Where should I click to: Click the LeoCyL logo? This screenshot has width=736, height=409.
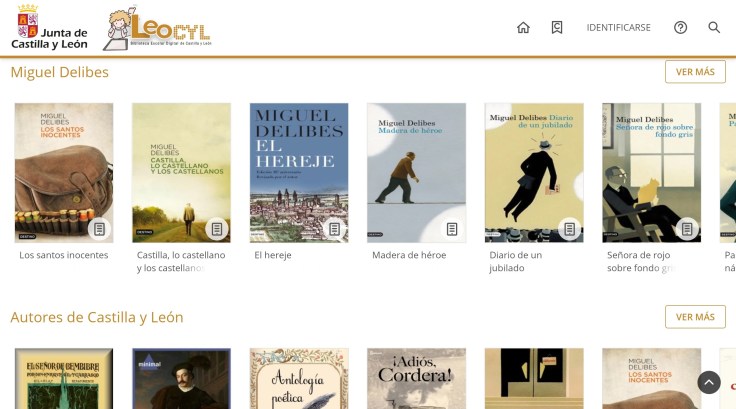point(157,28)
